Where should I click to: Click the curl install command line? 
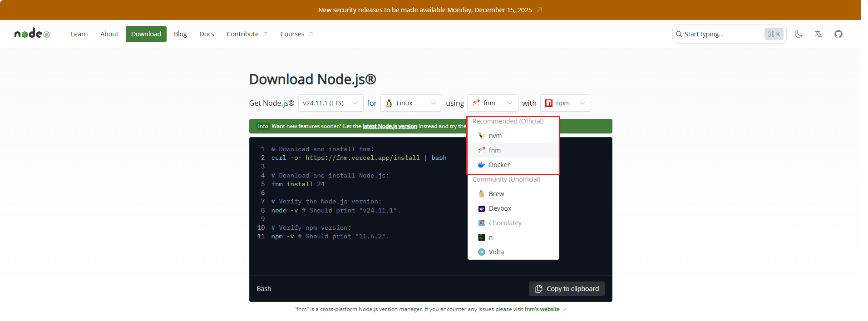[359, 158]
